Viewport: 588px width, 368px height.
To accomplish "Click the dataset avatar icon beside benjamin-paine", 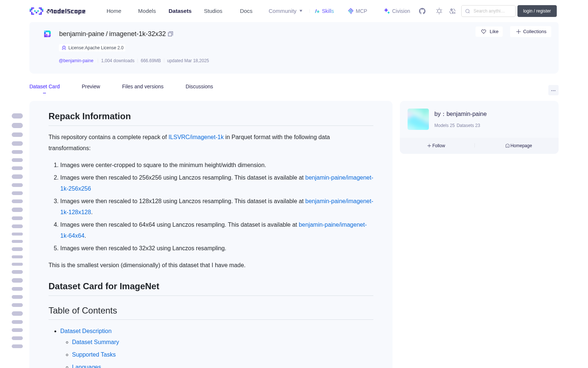I will click(47, 34).
